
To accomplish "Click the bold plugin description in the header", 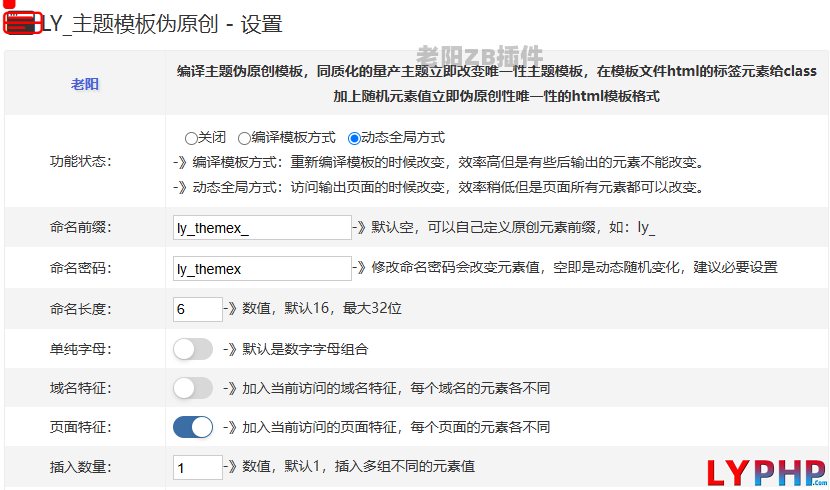I will [x=497, y=84].
